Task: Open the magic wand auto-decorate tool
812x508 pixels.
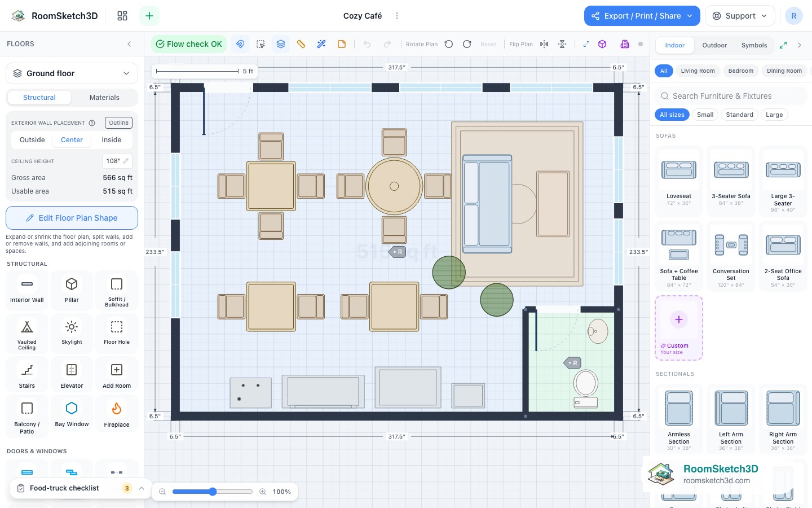Action: click(x=321, y=44)
